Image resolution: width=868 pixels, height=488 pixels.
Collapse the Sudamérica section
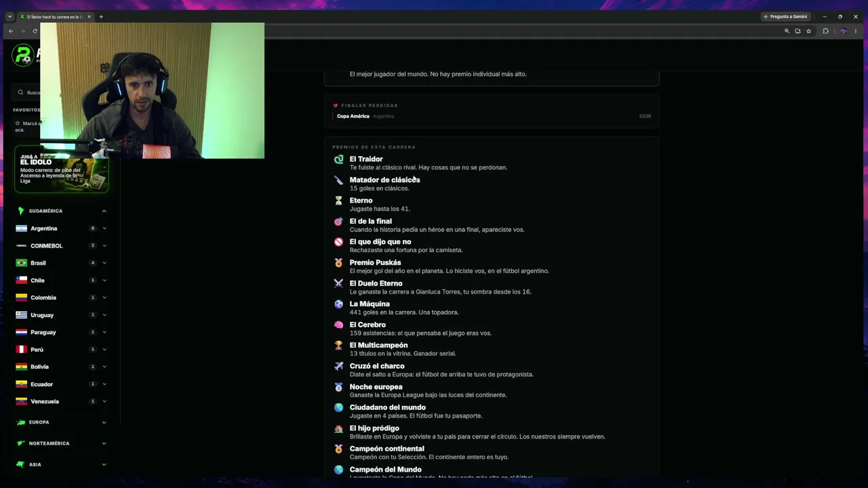pos(104,211)
